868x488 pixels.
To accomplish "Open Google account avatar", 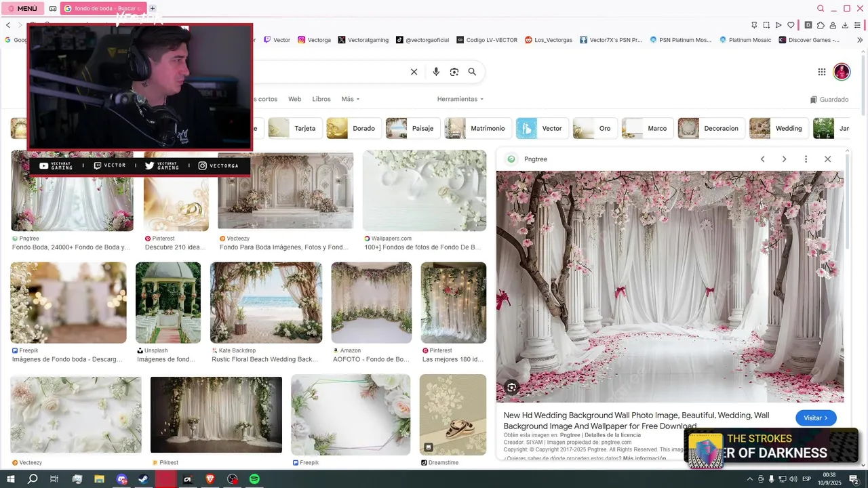I will [842, 72].
